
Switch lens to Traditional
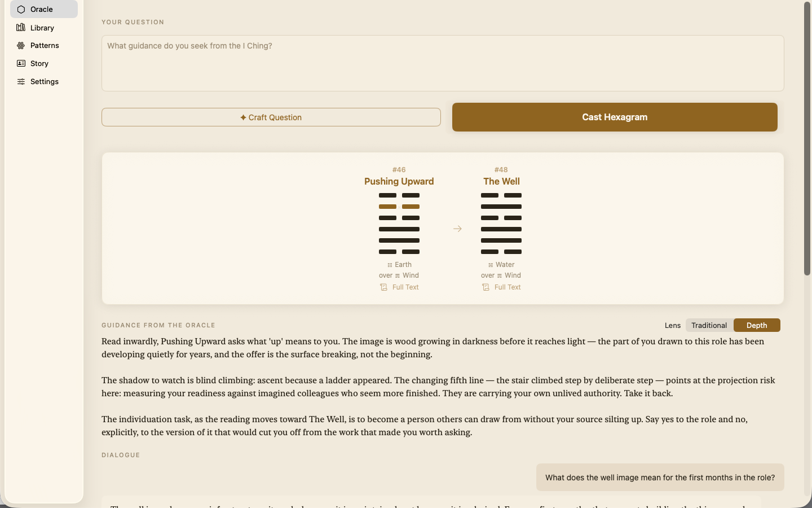pos(709,325)
